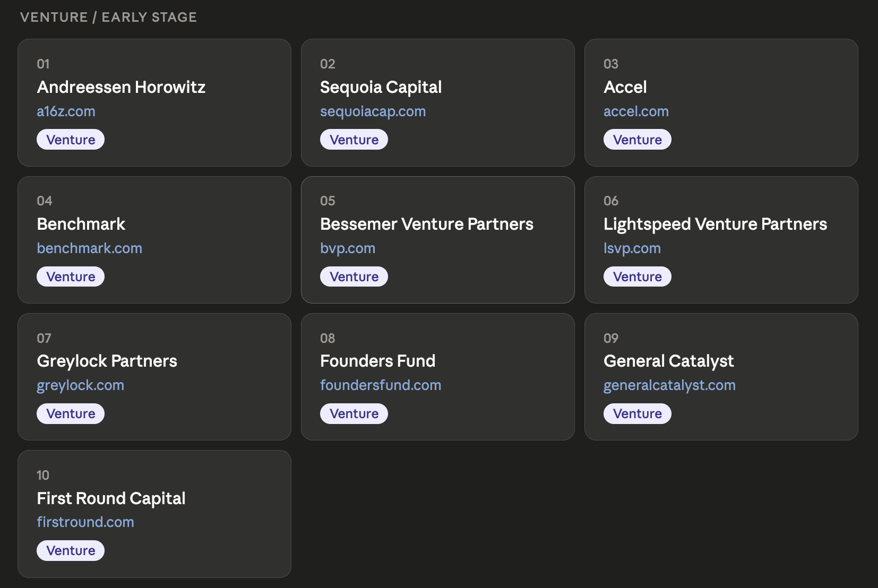878x588 pixels.
Task: Go to foundersfund.com link
Action: (x=381, y=385)
